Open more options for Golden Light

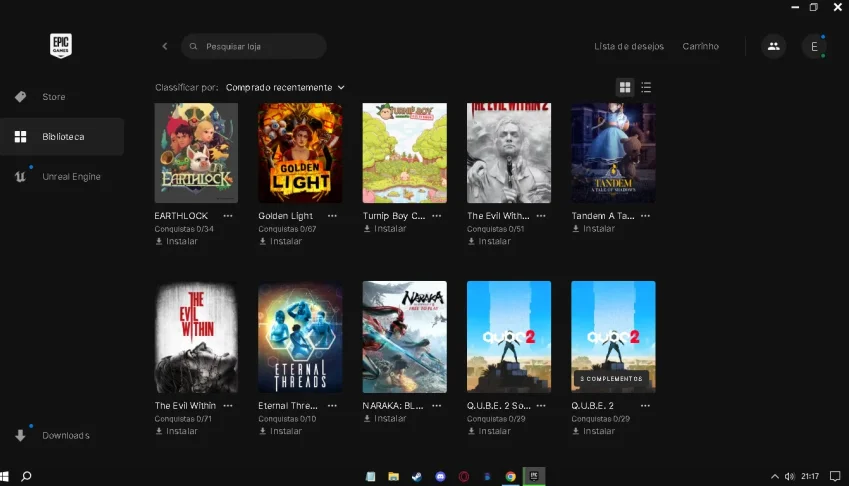[x=332, y=216]
